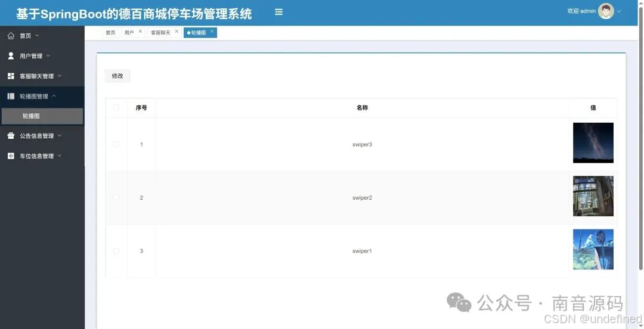644x329 pixels.
Task: Click the swiper3 name cell
Action: click(363, 145)
